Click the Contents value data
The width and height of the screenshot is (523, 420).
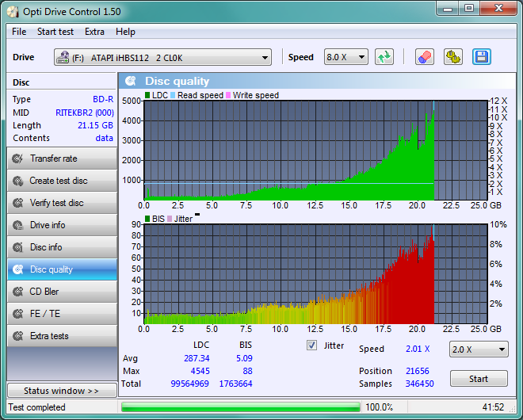(x=104, y=138)
